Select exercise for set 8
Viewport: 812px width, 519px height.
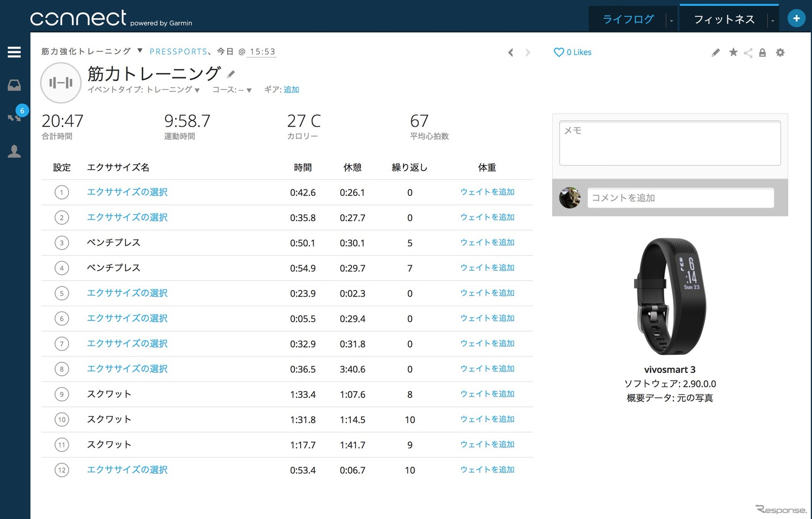(127, 369)
